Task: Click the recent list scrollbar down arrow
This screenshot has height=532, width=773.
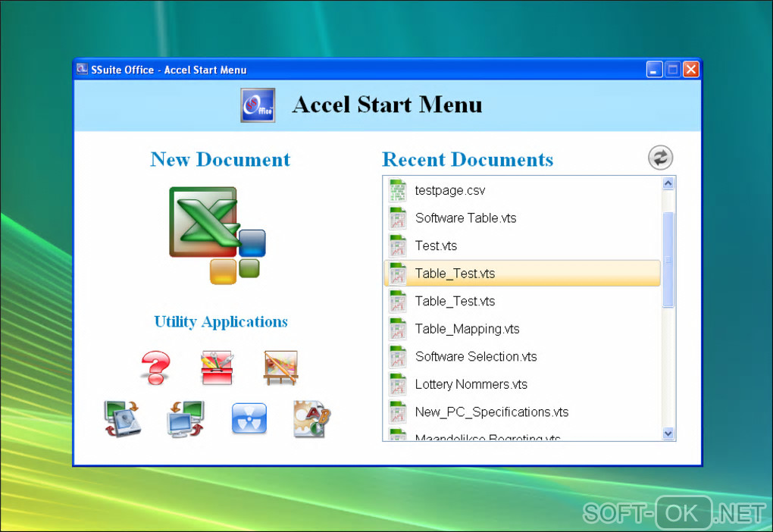Action: [668, 433]
